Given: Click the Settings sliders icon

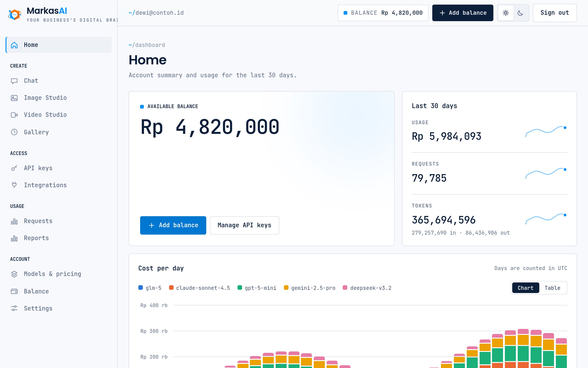Looking at the screenshot, I should [14, 308].
